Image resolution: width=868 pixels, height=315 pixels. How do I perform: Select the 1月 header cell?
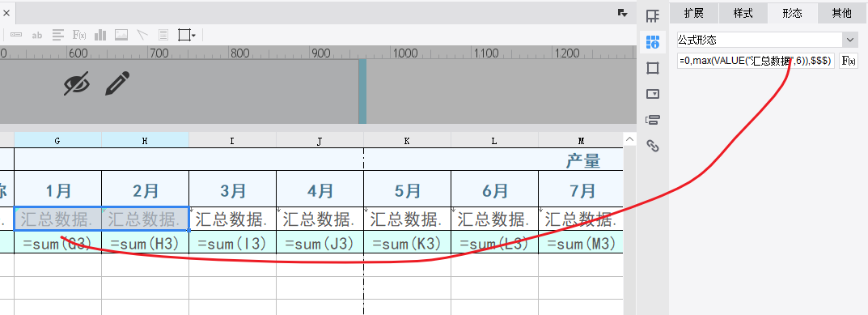(57, 189)
